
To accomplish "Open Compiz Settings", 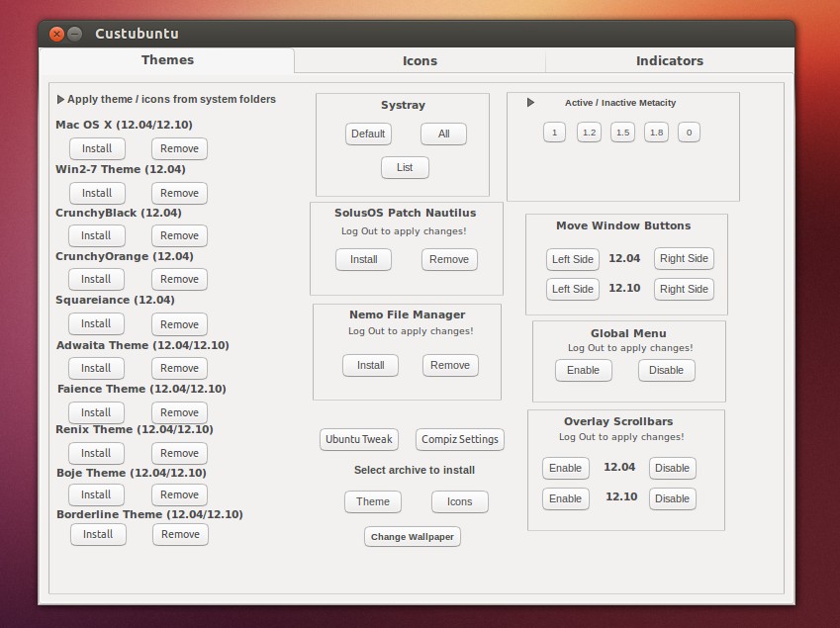I will 460,439.
